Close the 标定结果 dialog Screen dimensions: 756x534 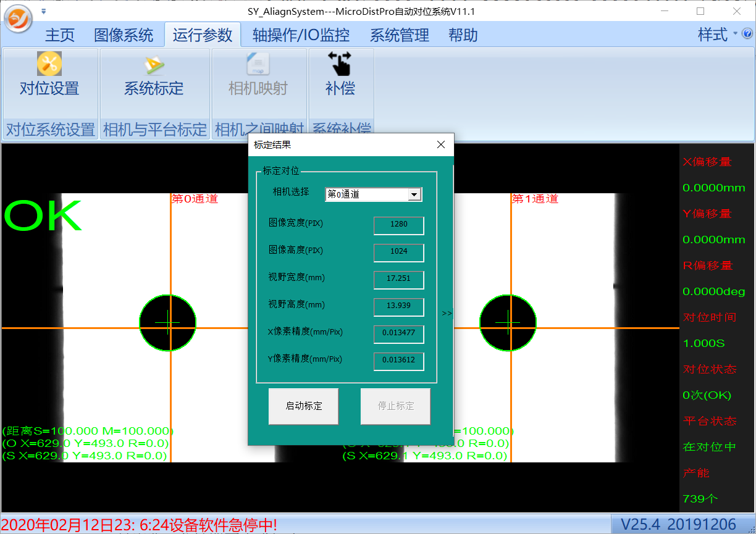pyautogui.click(x=441, y=144)
